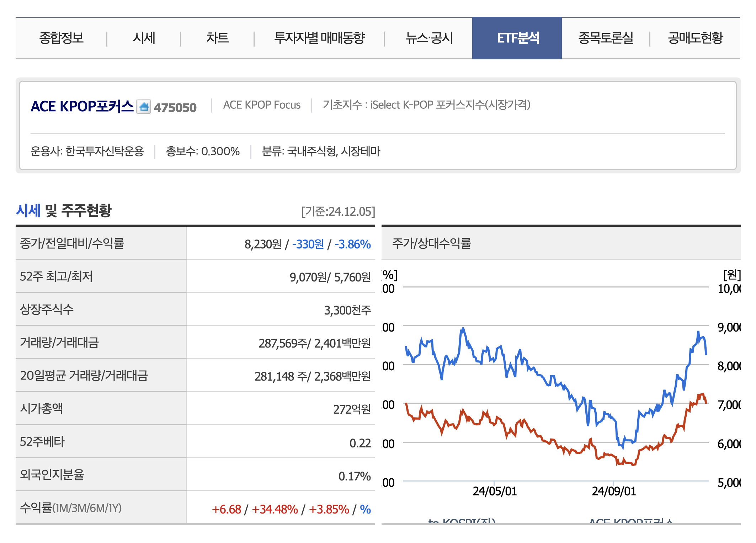
Task: Select the 투자자별 매매동향 tab
Action: tap(319, 38)
